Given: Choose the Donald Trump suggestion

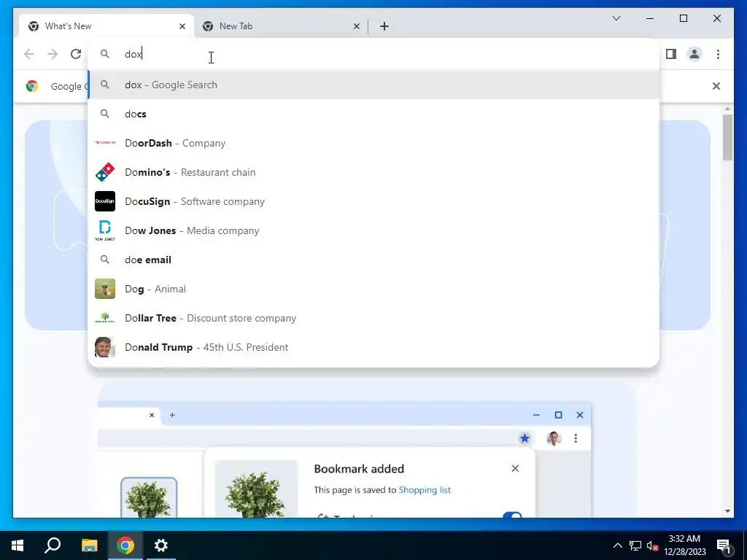Looking at the screenshot, I should pyautogui.click(x=373, y=347).
